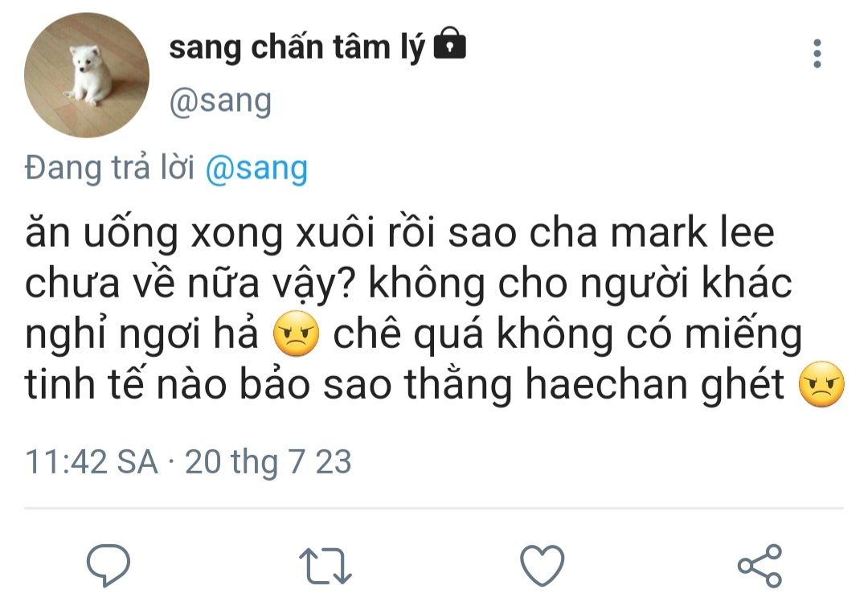Open the puppy profile avatar
This screenshot has height=606, width=868.
(87, 76)
